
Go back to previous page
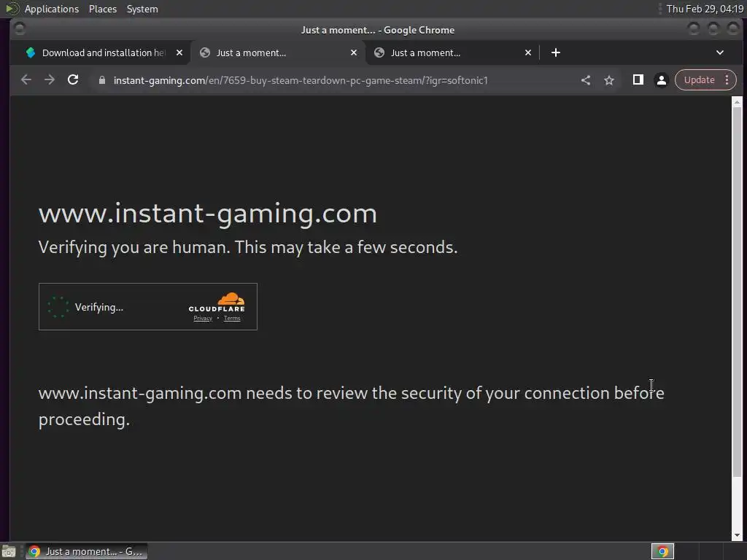pos(26,80)
